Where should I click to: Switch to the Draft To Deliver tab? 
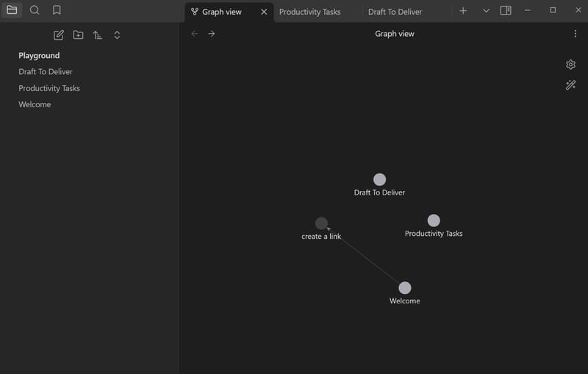click(x=395, y=12)
